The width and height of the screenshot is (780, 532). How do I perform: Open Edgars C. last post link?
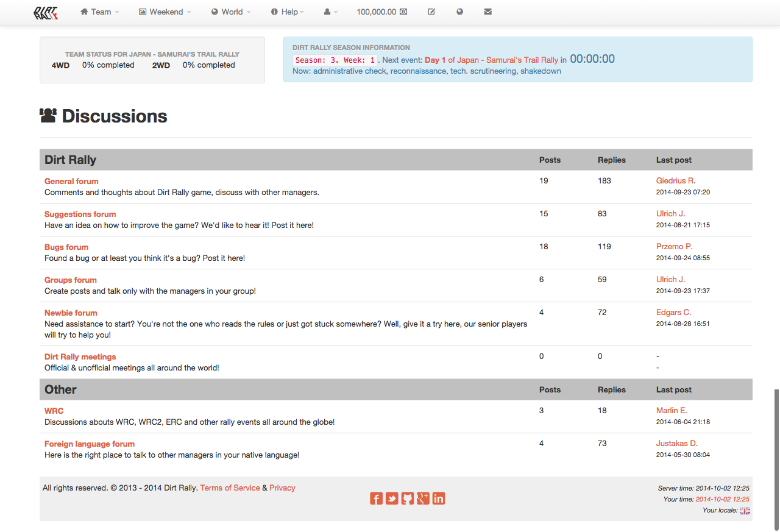click(673, 312)
